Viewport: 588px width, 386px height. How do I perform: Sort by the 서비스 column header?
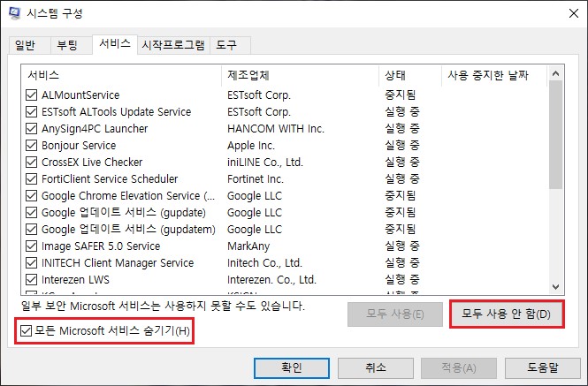[x=121, y=75]
